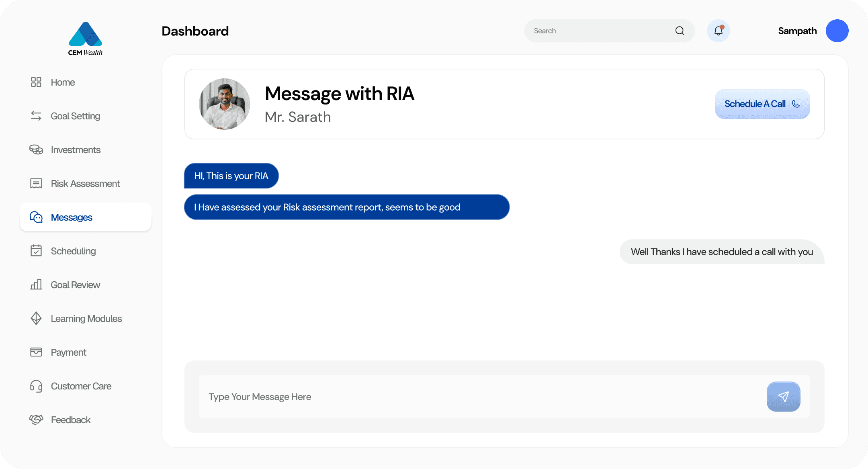
Task: Click the Dashboard heading
Action: [195, 31]
